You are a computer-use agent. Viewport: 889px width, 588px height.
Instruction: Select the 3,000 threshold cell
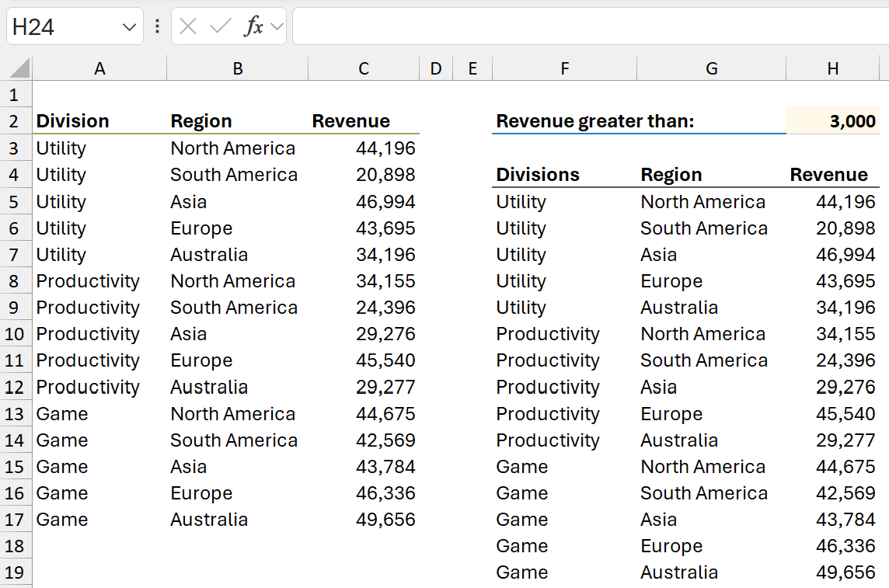pyautogui.click(x=832, y=121)
